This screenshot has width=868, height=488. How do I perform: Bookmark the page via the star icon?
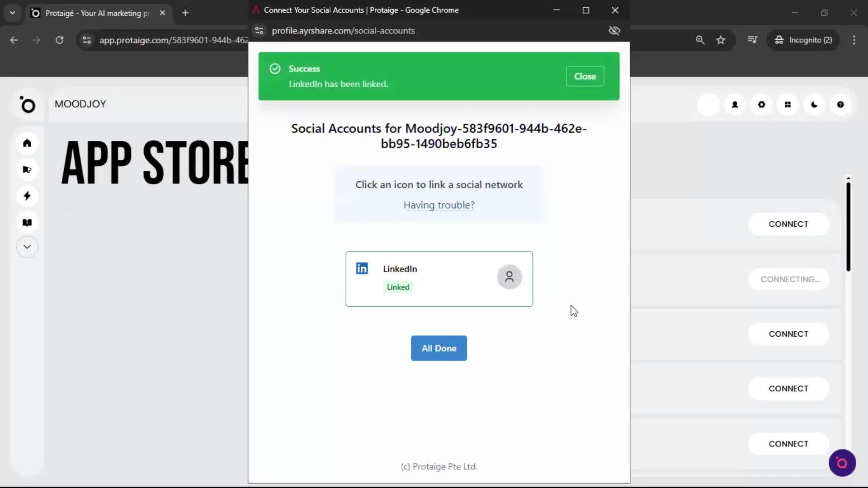point(721,40)
